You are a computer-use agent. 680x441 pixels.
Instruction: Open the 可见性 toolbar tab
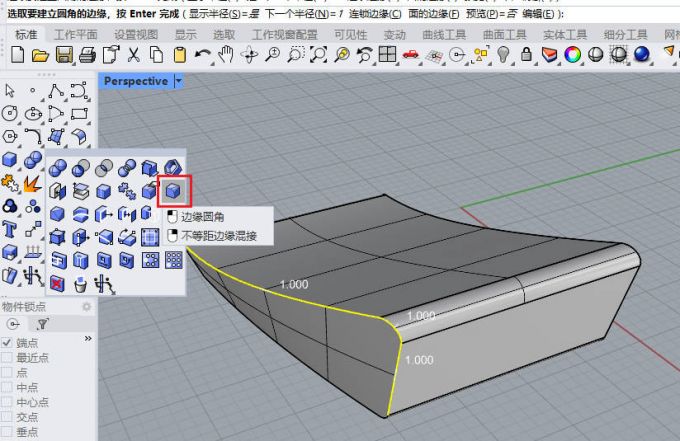click(350, 34)
